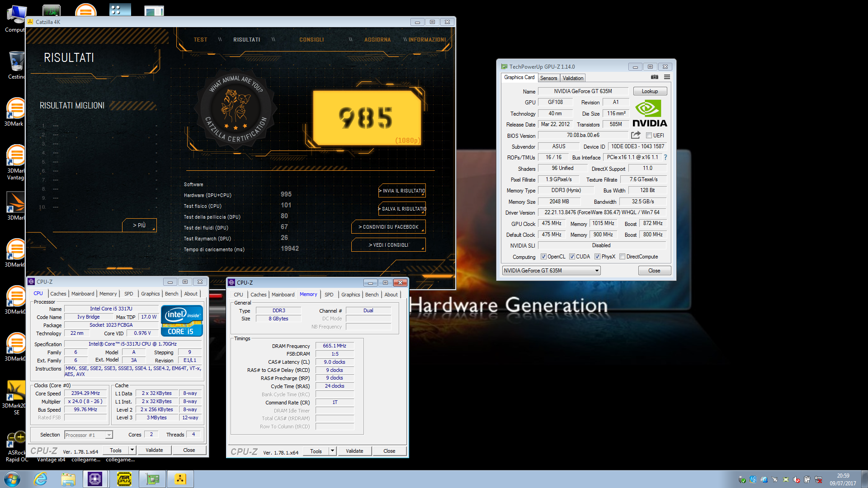Click the Catzilla 4K title bar icon

pyautogui.click(x=30, y=22)
